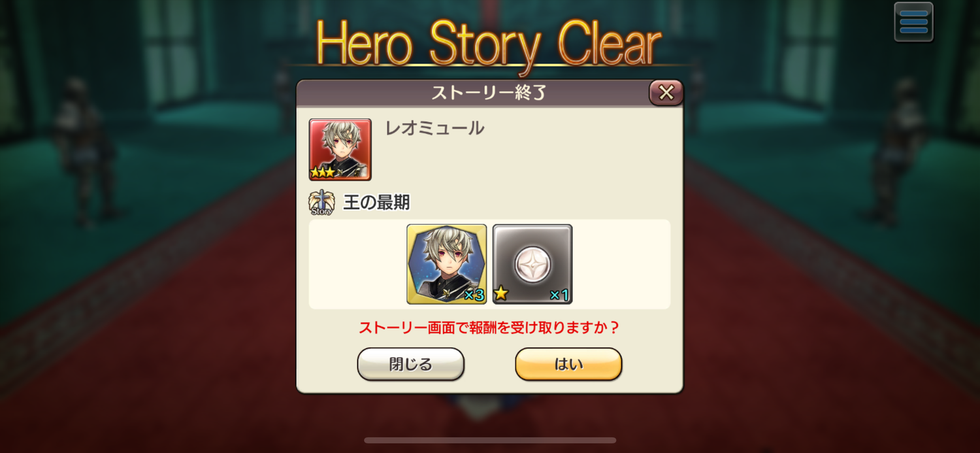Image resolution: width=980 pixels, height=453 pixels.
Task: Select the レオミュール soul shard reward
Action: [447, 264]
